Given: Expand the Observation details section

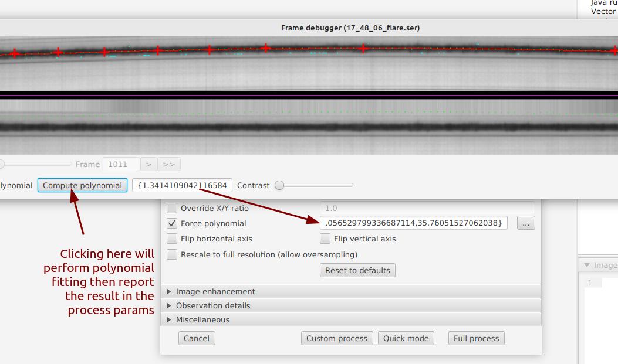Looking at the screenshot, I should [212, 305].
